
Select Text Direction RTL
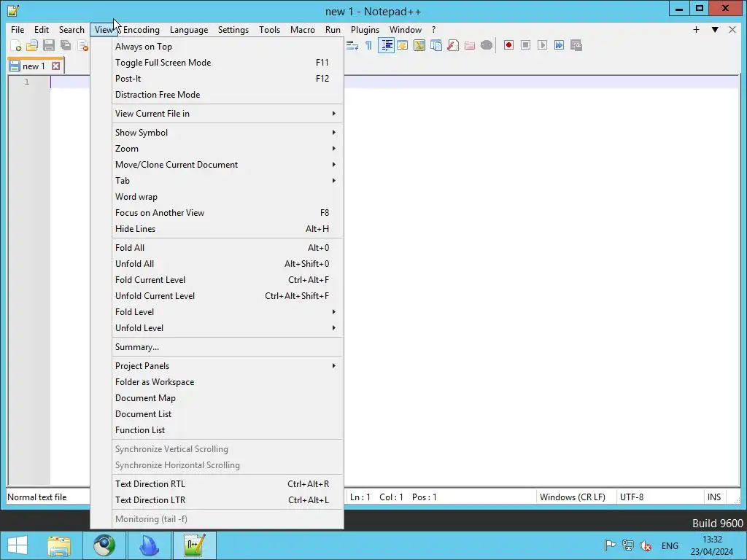pos(228,484)
